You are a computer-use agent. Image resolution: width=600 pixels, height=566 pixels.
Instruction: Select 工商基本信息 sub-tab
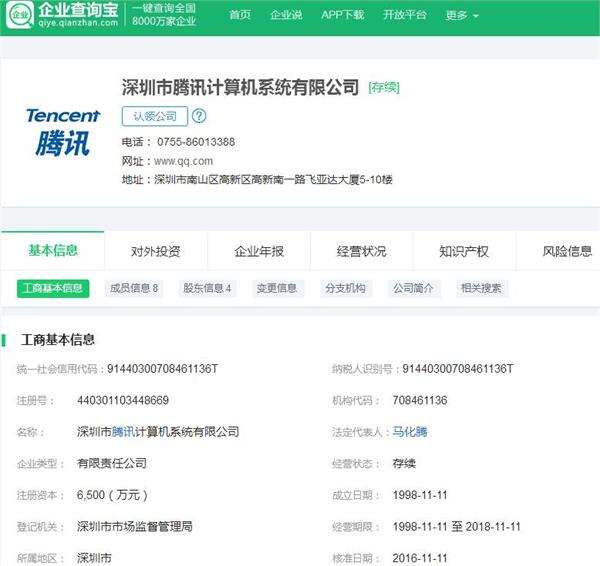[x=53, y=288]
